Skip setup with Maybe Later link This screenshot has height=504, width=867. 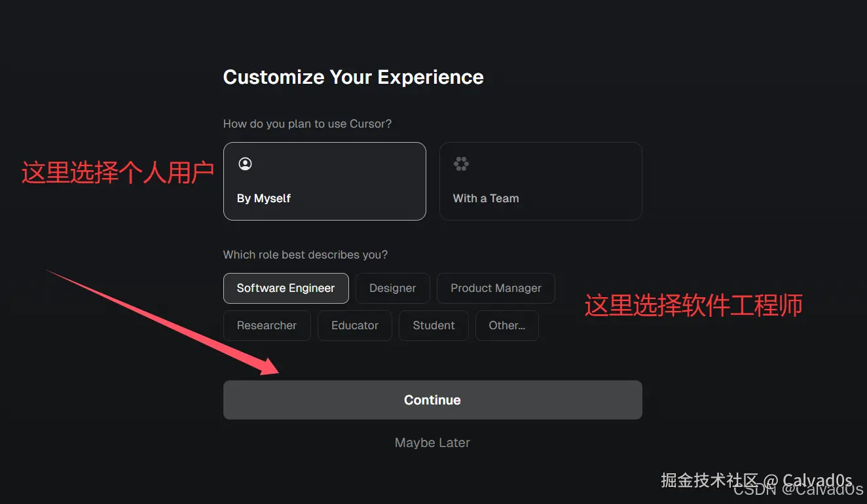[433, 443]
